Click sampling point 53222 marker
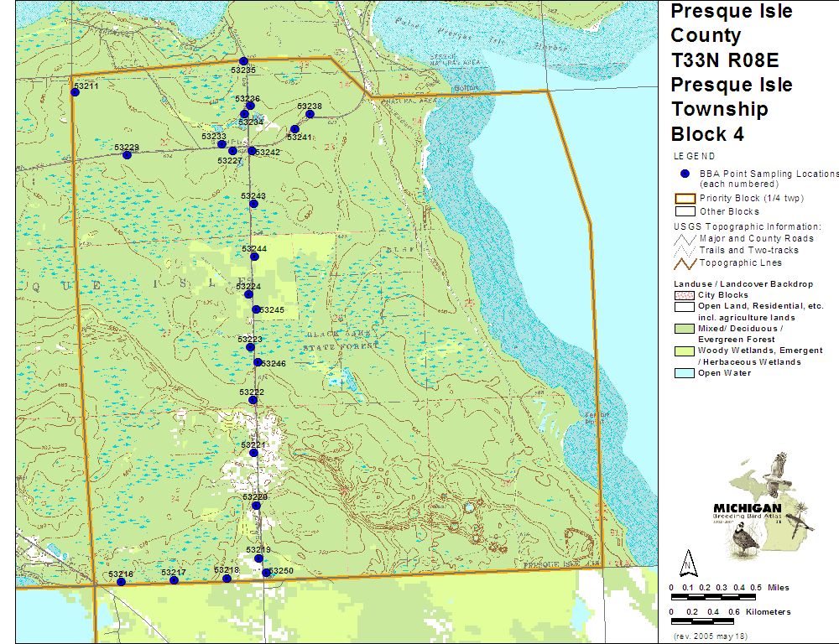This screenshot has width=839, height=644. (x=253, y=400)
